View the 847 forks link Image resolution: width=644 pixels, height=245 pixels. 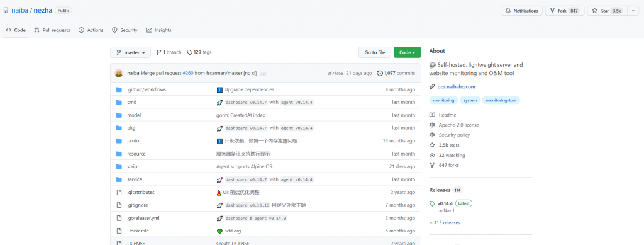(x=444, y=165)
